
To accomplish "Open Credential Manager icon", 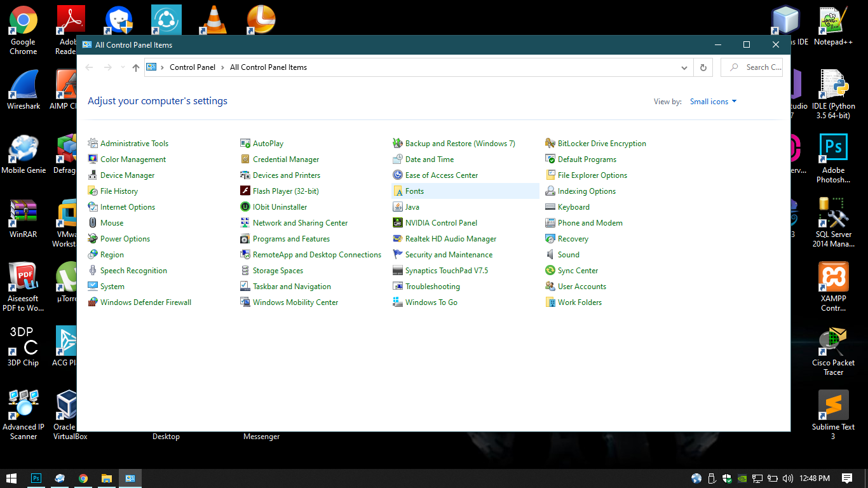I will pyautogui.click(x=245, y=159).
